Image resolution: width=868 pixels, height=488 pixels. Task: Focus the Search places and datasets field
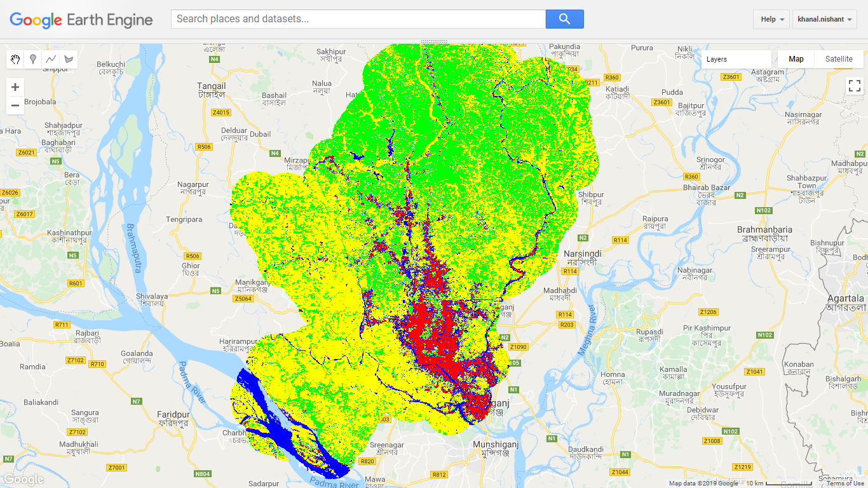[x=358, y=19]
